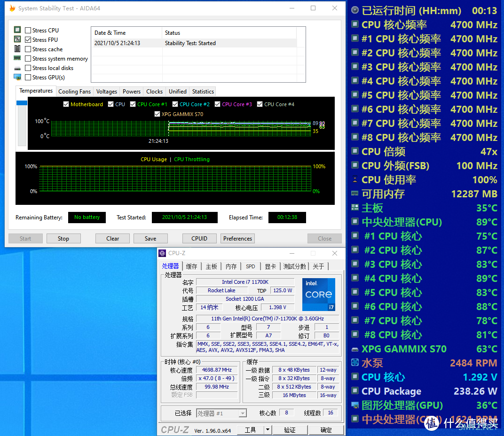504x436 pixels.
Task: Enable the Stress cache checkbox
Action: [x=28, y=49]
